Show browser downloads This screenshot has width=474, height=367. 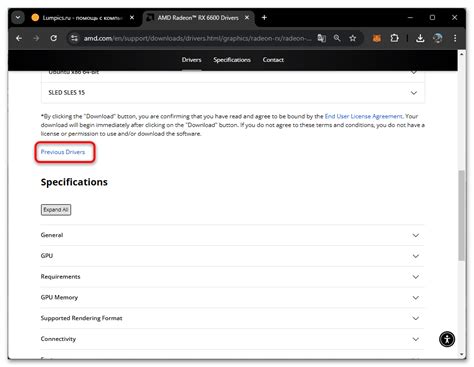coord(420,38)
